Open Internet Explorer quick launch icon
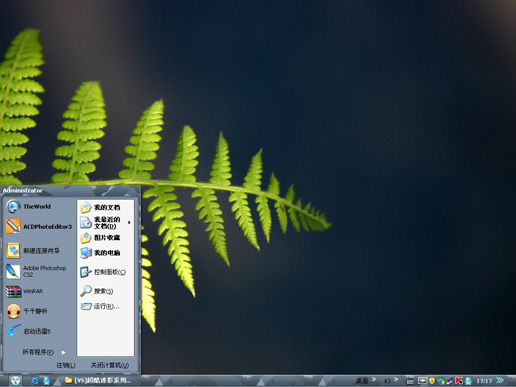Viewport: 516px width, 387px height. (35, 381)
